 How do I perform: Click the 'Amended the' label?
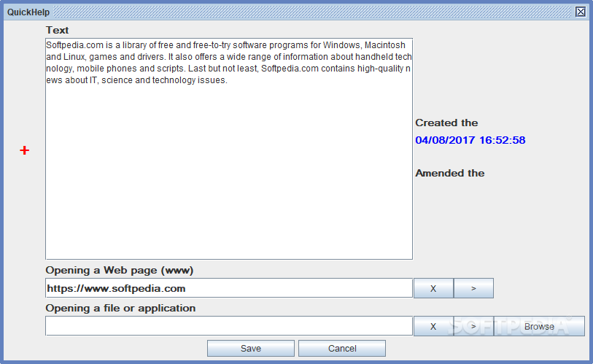[449, 173]
